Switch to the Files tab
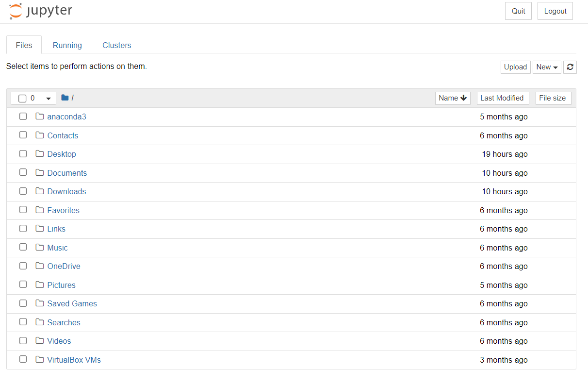 click(24, 45)
